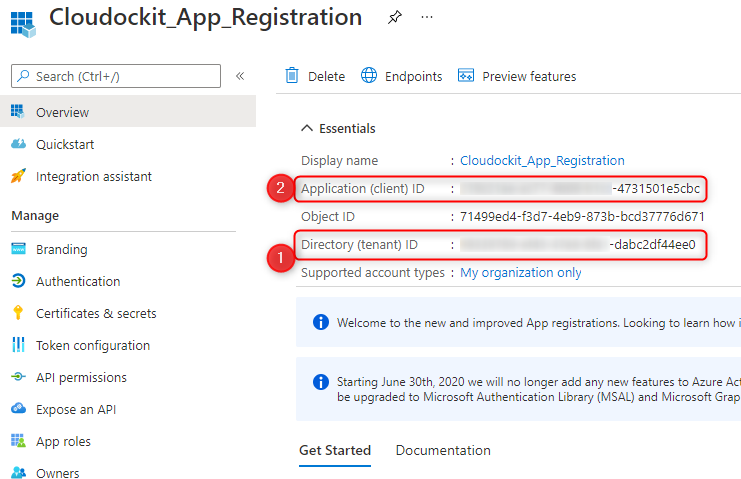The height and width of the screenshot is (479, 741).
Task: Click the Preview features icon
Action: pos(465,75)
